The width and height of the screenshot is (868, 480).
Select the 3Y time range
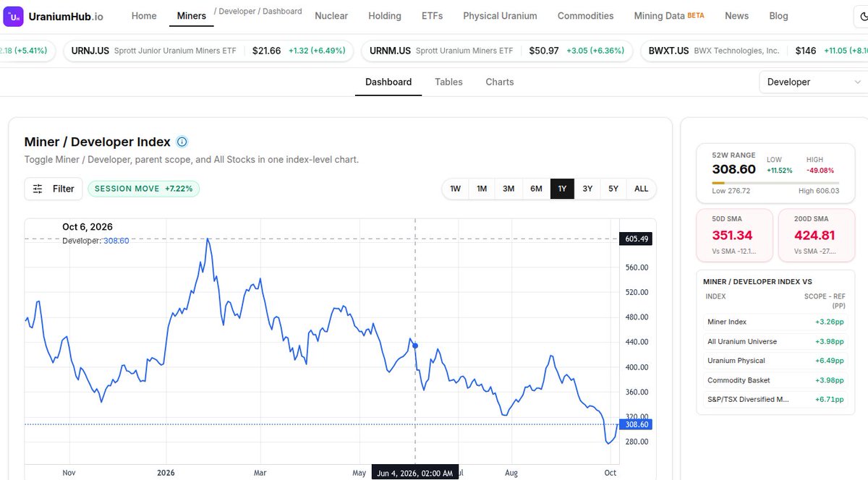click(587, 189)
